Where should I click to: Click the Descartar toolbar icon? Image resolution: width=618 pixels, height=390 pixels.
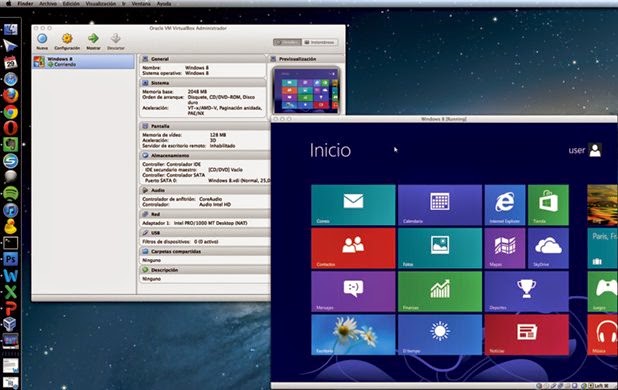(x=115, y=39)
